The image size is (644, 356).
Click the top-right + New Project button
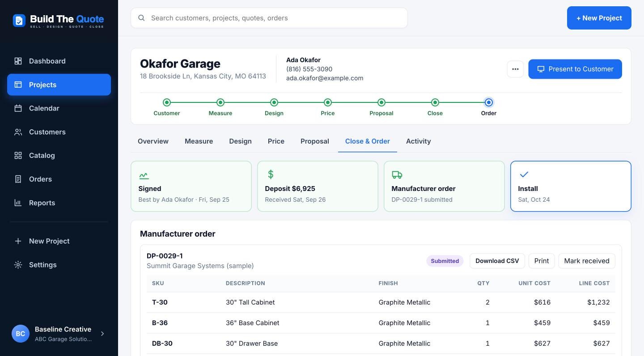[x=599, y=18]
